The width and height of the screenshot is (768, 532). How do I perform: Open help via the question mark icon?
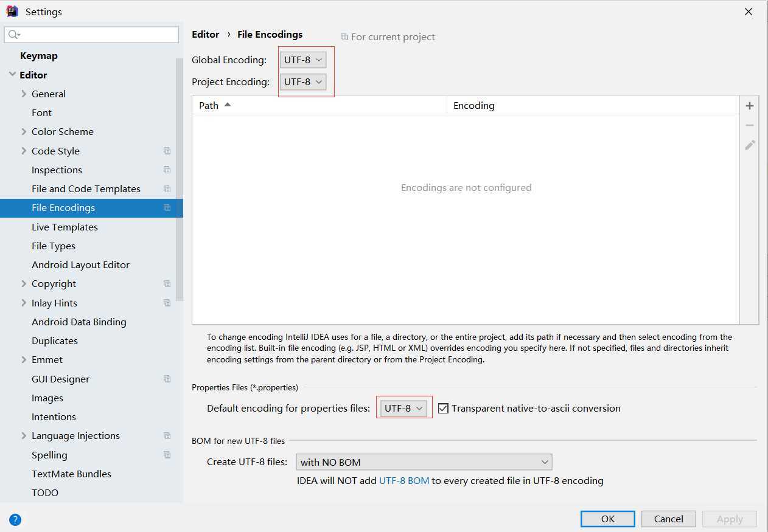[x=16, y=520]
